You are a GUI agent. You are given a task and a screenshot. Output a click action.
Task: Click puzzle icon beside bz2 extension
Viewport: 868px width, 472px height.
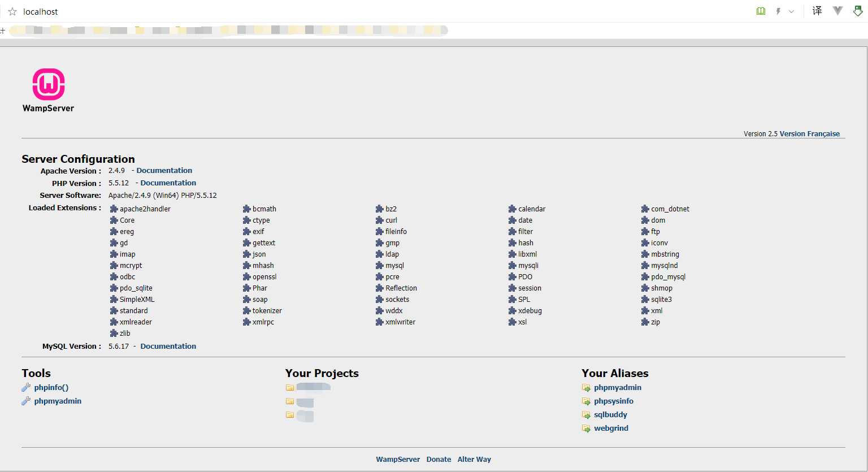tap(380, 209)
